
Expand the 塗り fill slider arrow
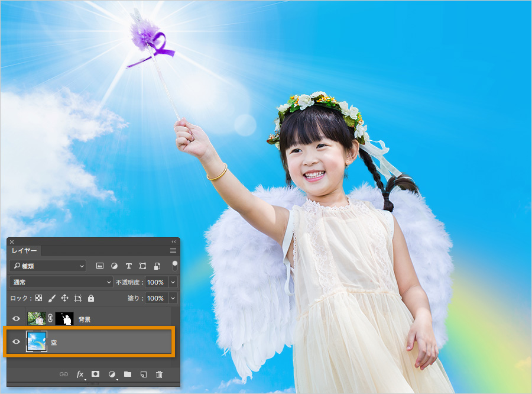point(173,298)
